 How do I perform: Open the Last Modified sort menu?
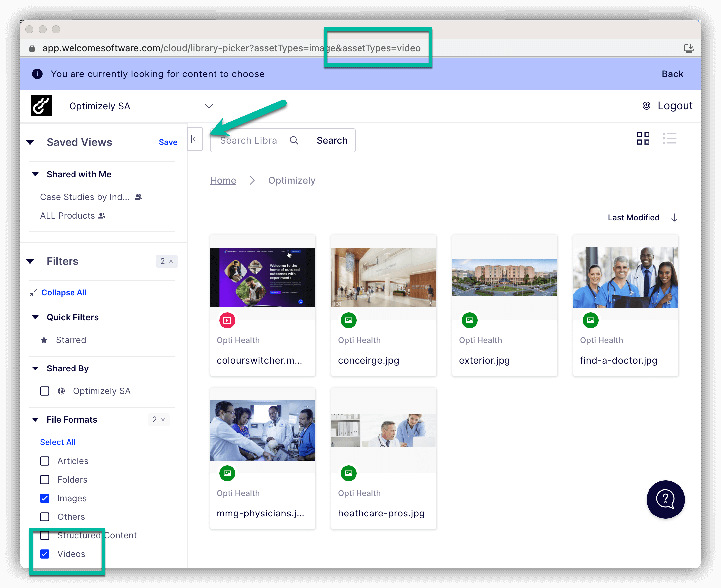[633, 218]
